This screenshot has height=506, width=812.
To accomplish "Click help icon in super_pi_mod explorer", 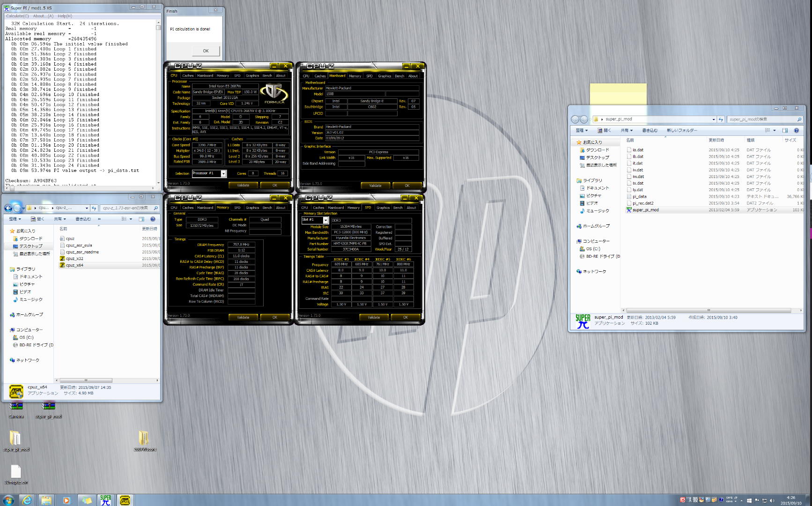I will (x=796, y=130).
